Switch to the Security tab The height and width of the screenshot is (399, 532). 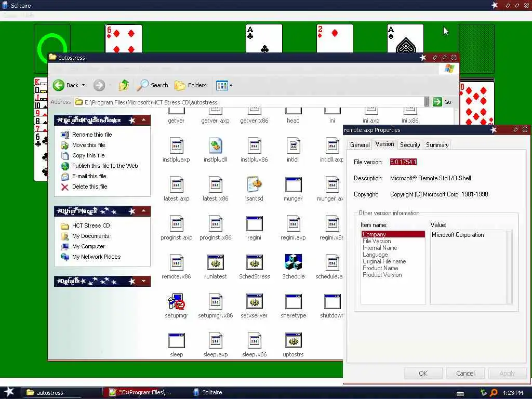[x=410, y=145]
